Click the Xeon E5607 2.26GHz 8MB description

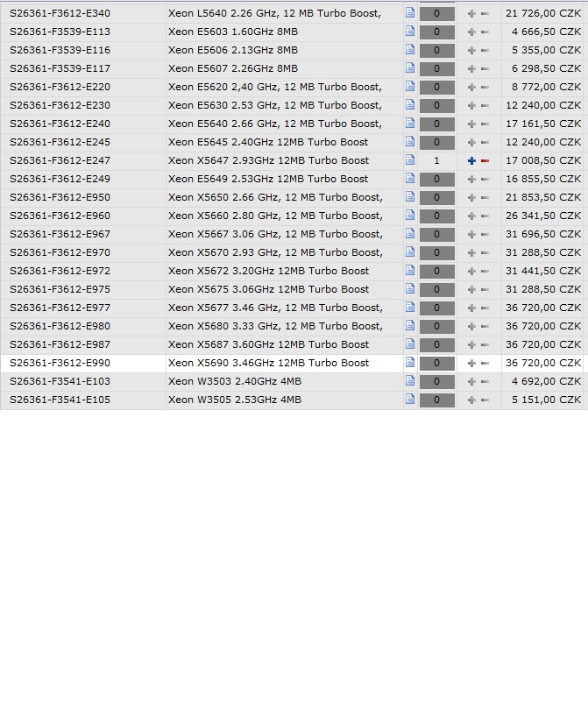click(x=233, y=68)
